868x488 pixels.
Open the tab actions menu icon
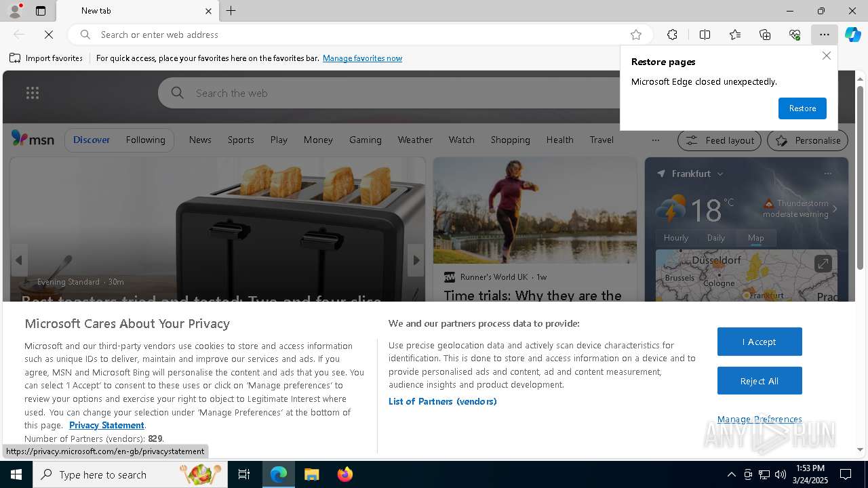(41, 11)
